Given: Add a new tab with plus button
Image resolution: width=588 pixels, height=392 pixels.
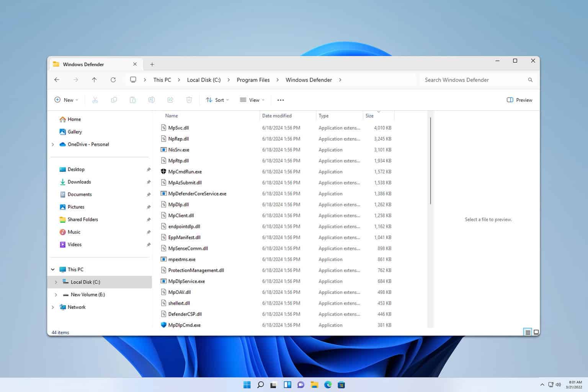Looking at the screenshot, I should tap(152, 64).
